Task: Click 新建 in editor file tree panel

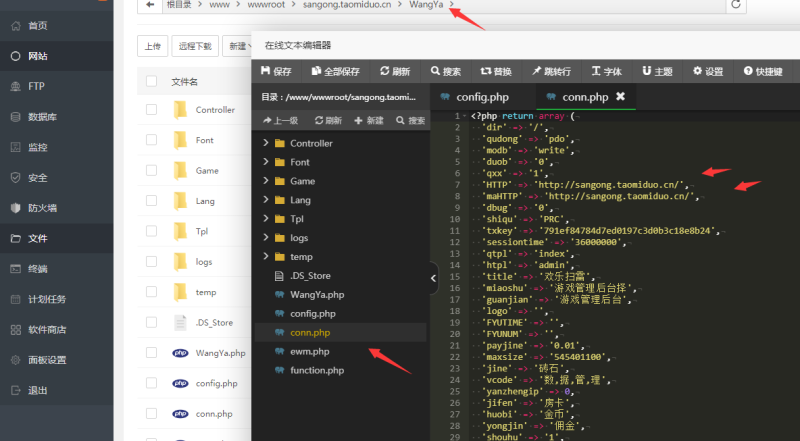Action: 369,120
